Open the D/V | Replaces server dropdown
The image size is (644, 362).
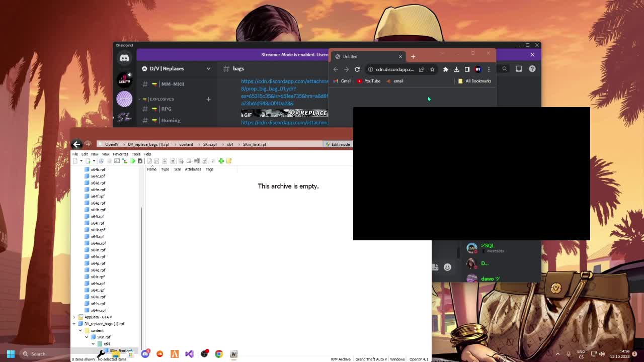tap(208, 68)
